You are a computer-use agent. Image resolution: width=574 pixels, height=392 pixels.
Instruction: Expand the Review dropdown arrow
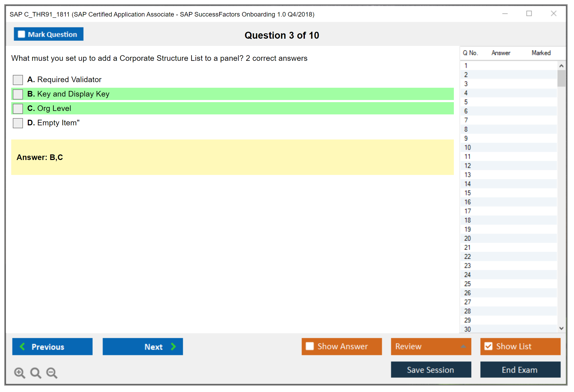[463, 346]
